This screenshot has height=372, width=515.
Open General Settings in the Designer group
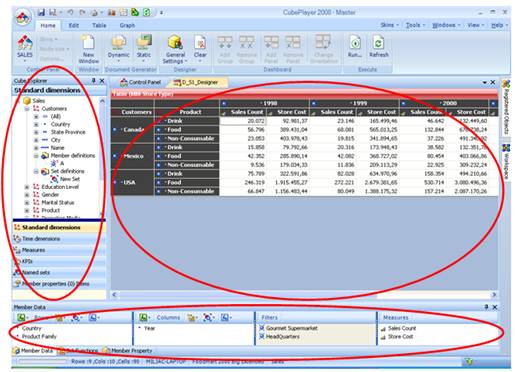click(x=175, y=49)
